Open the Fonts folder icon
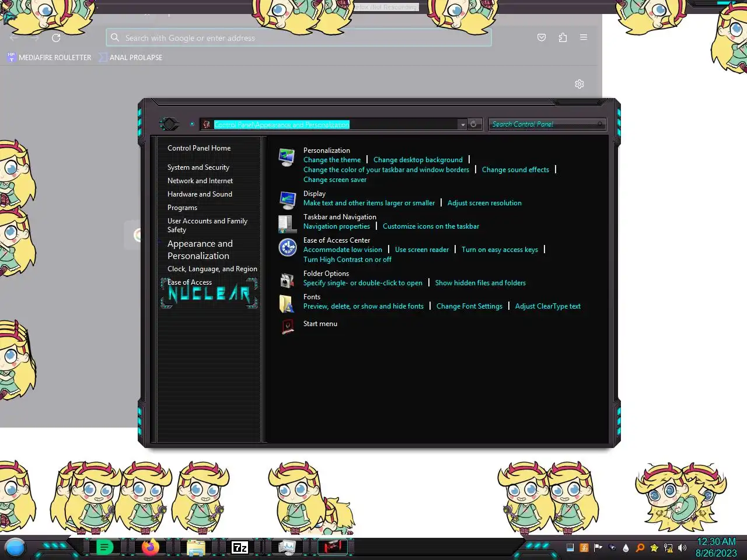 (287, 304)
